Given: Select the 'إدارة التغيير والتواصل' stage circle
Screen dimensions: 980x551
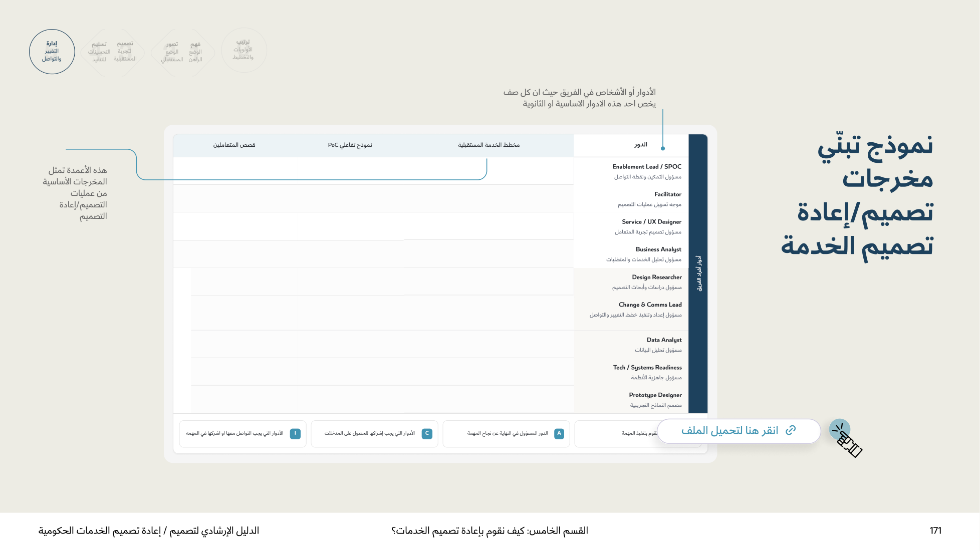Looking at the screenshot, I should (x=52, y=52).
